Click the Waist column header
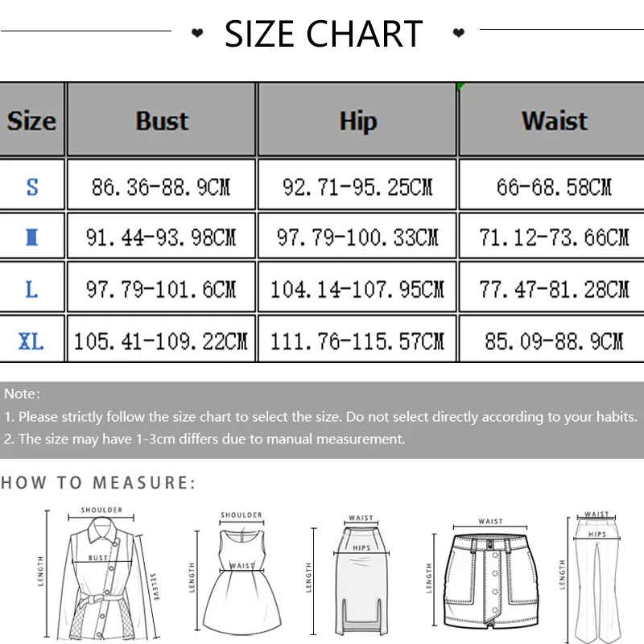This screenshot has width=644, height=644. click(x=554, y=121)
